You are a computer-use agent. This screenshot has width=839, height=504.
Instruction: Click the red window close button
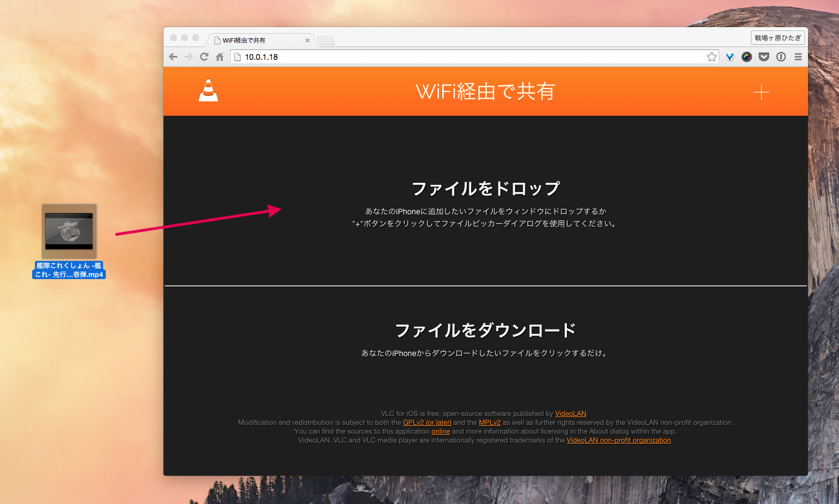click(x=173, y=38)
